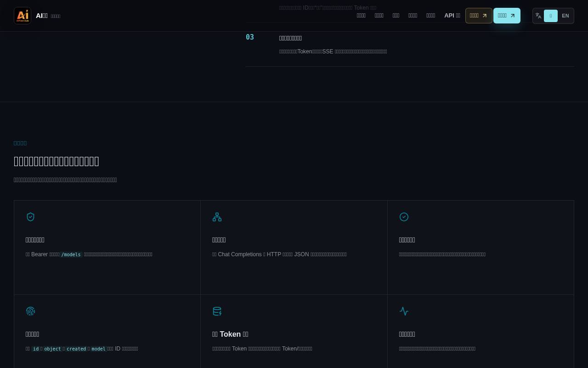This screenshot has height=368, width=588.
Task: Click the shield check icon in the Bearer card
Action: tap(30, 217)
